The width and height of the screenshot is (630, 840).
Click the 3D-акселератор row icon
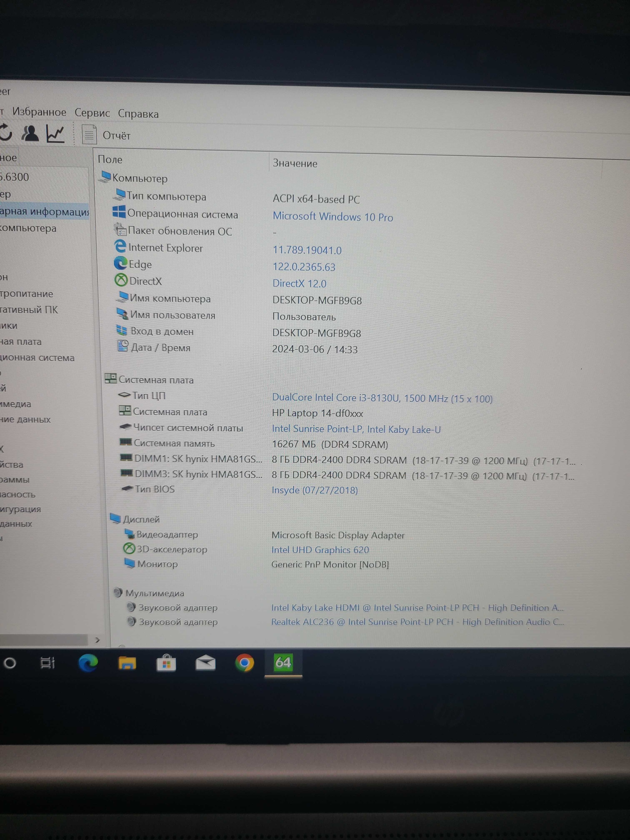pyautogui.click(x=129, y=548)
